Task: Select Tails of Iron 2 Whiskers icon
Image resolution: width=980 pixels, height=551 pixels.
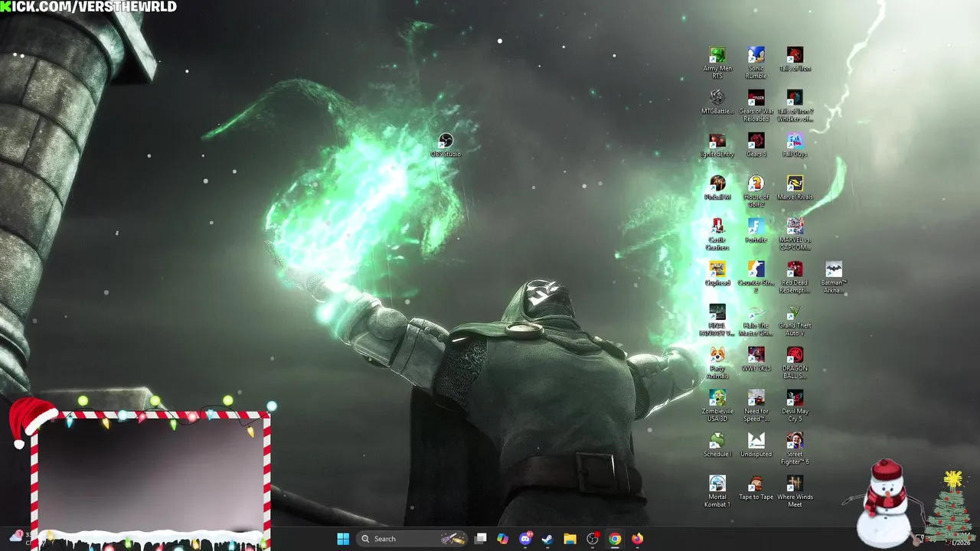Action: 795,106
